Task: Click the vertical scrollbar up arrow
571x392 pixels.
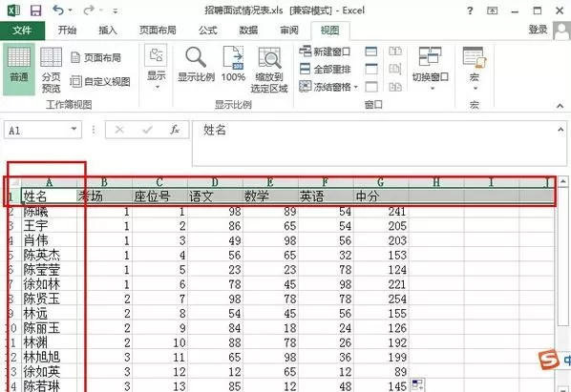Action: (562, 181)
